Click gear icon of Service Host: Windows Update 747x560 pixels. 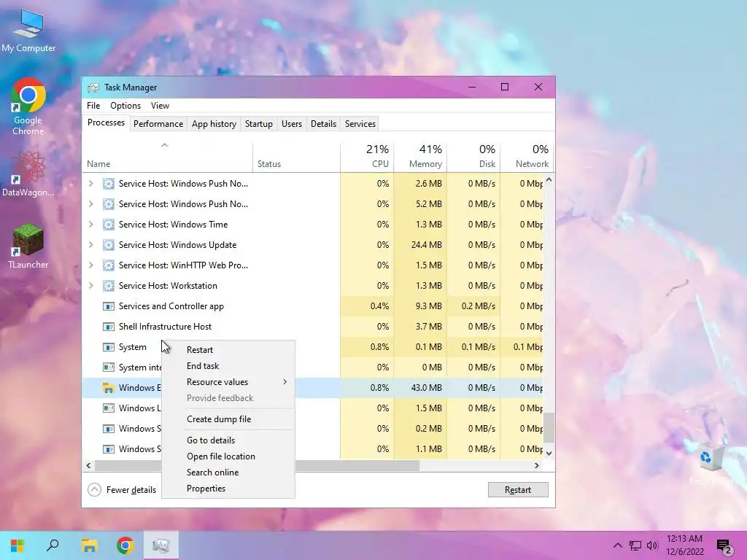coord(109,245)
